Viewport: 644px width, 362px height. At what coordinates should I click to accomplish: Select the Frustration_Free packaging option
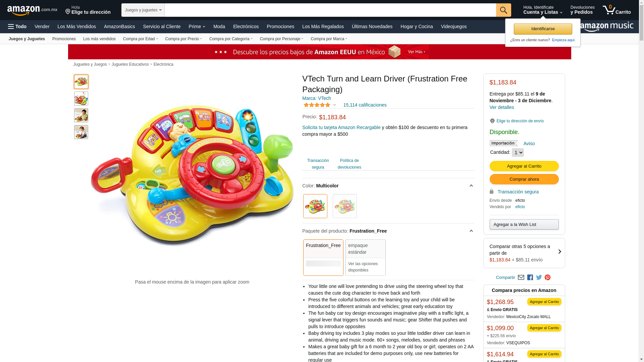[323, 257]
